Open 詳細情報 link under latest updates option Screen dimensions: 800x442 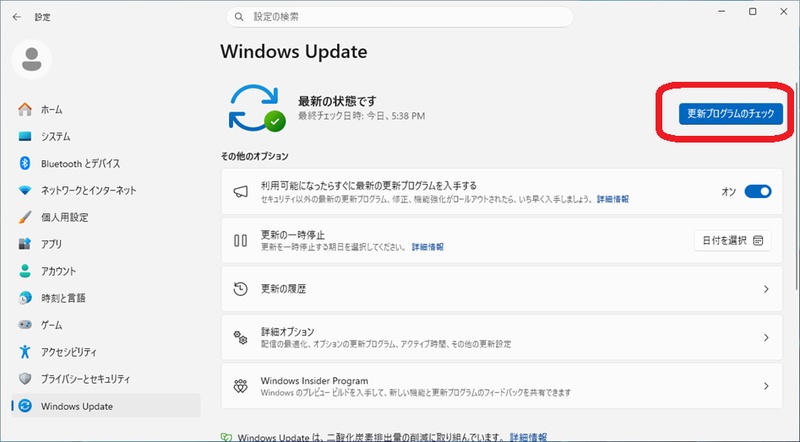(x=613, y=199)
